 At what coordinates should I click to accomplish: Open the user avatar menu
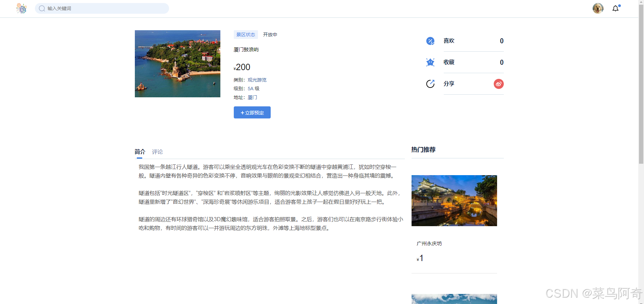pyautogui.click(x=598, y=8)
